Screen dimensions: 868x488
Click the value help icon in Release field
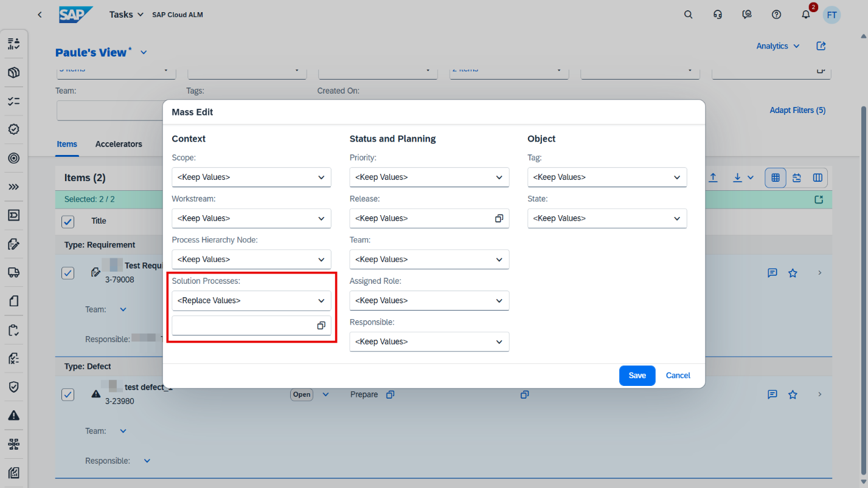(x=499, y=218)
